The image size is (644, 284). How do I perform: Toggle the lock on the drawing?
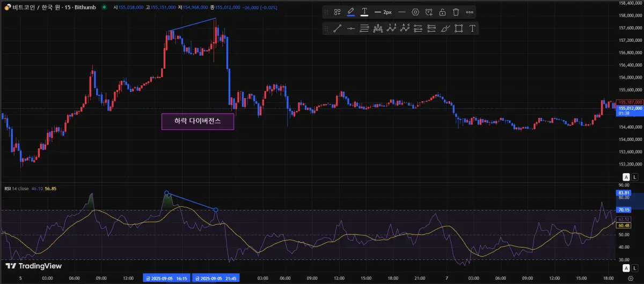coord(442,12)
